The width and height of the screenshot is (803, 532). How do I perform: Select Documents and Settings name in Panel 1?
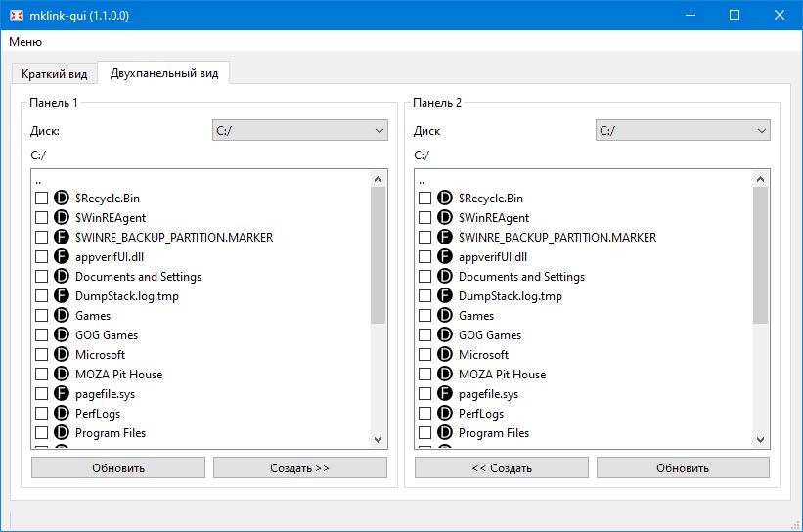(x=138, y=277)
